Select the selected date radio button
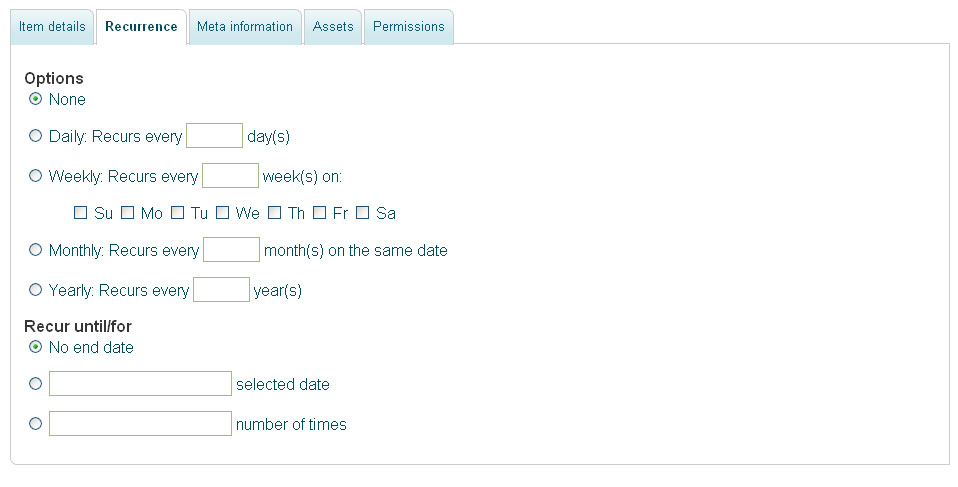The width and height of the screenshot is (958, 487). [35, 384]
